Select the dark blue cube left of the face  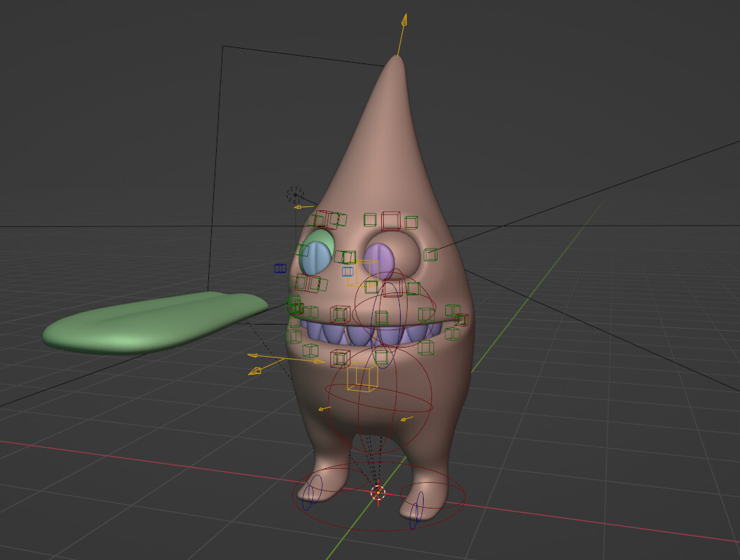click(280, 268)
